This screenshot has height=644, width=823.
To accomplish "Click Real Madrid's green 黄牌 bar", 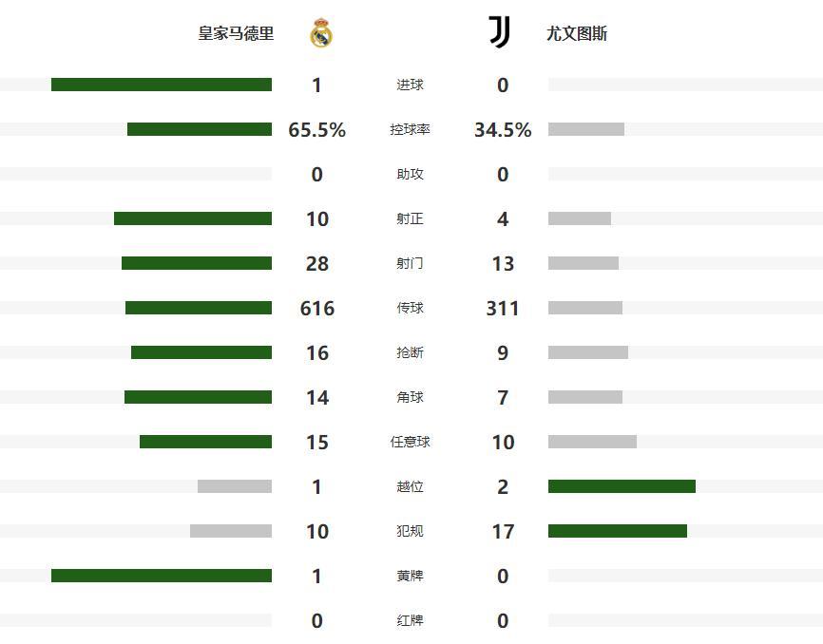I will 162,576.
